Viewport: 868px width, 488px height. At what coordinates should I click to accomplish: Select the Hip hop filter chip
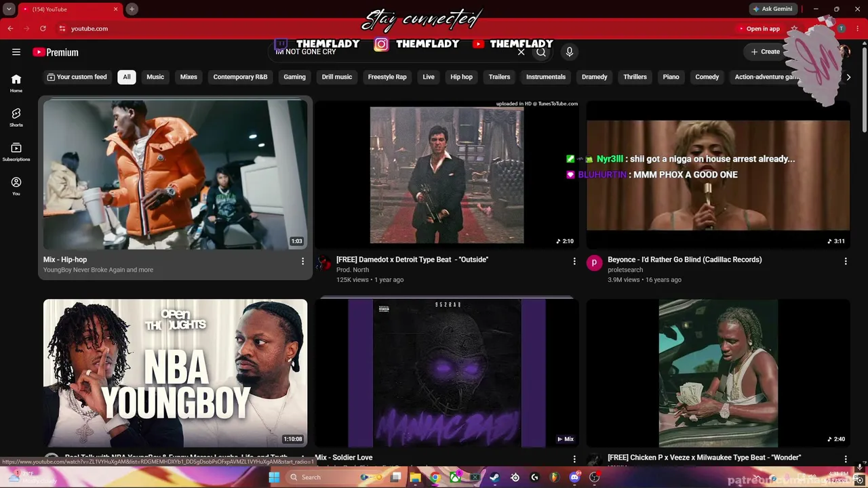pos(462,77)
